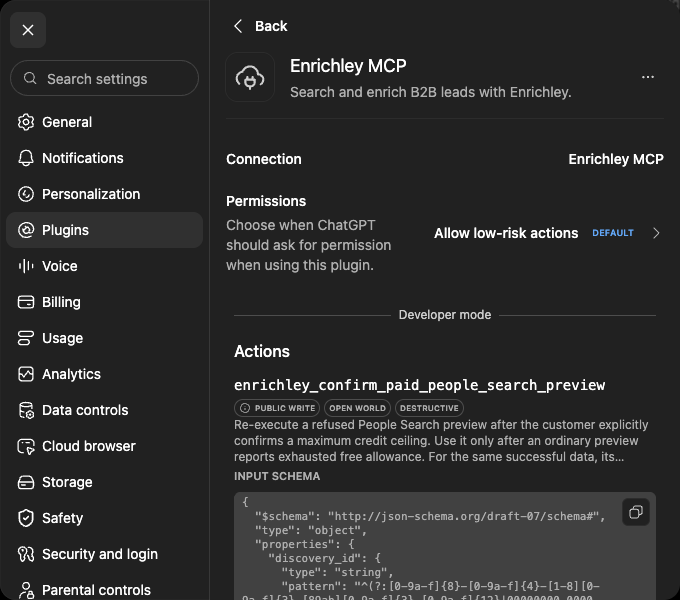Click the "$schema" line in the code block

(x=430, y=516)
